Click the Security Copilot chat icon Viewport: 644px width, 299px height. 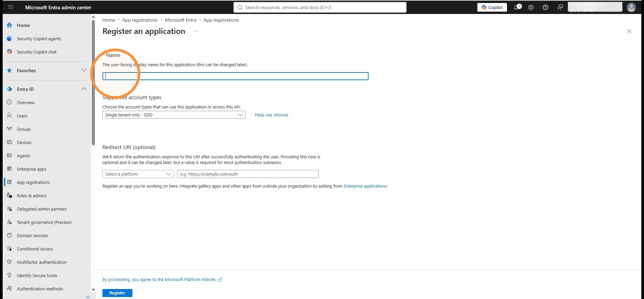9,52
